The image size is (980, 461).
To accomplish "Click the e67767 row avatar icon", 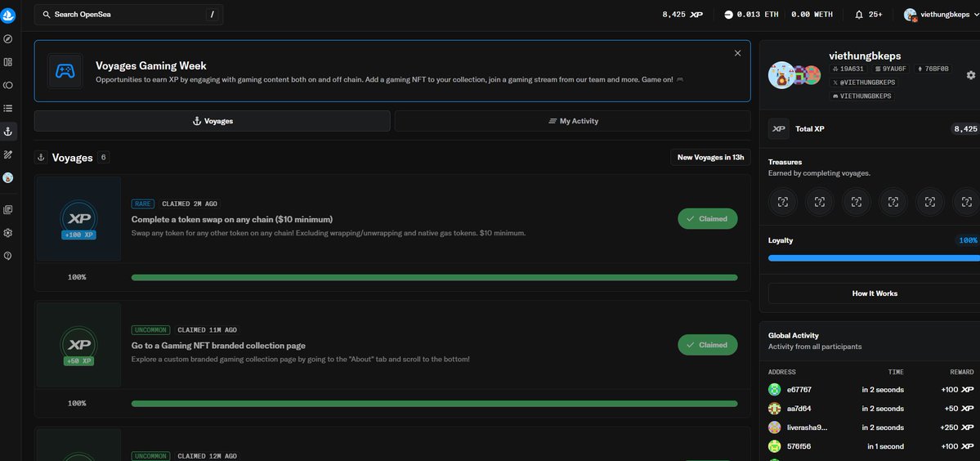I will (774, 390).
